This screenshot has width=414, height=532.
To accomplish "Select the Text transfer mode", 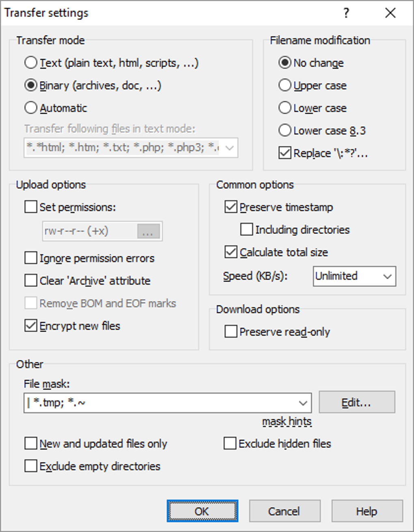I will pyautogui.click(x=31, y=63).
